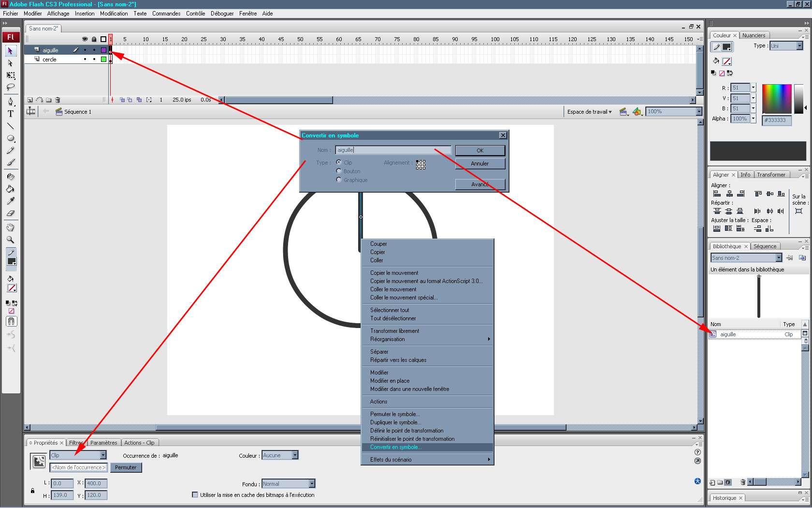The image size is (812, 508).
Task: Select the Eyedropper tool
Action: (11, 201)
